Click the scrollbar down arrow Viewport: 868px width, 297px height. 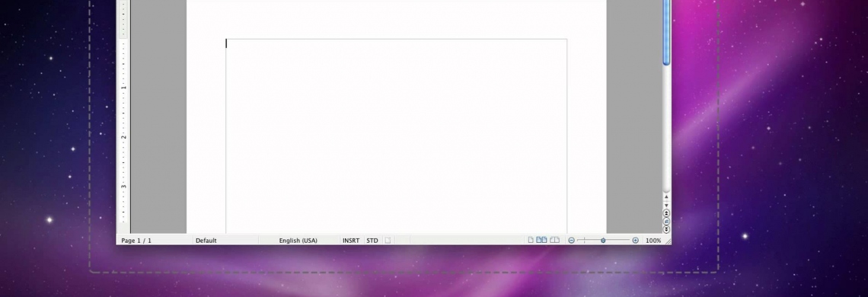666,205
